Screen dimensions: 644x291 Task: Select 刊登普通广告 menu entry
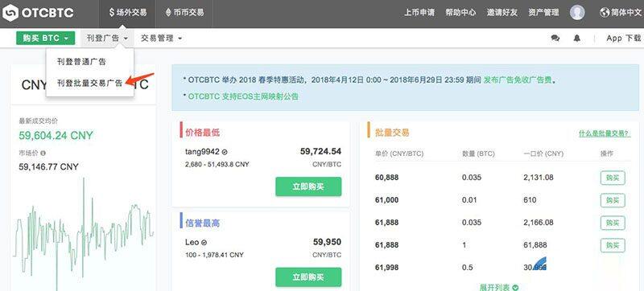[81, 62]
